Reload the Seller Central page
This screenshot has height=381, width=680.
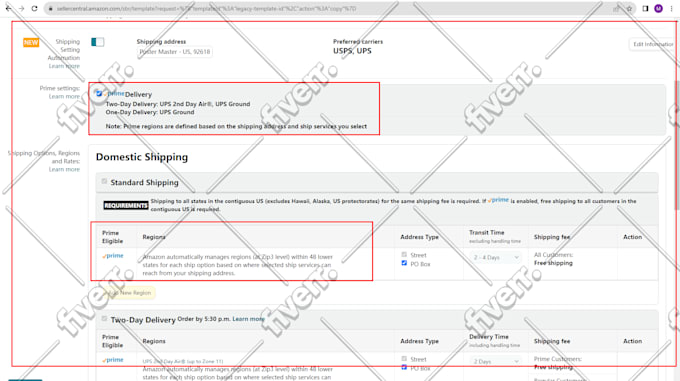coord(34,9)
